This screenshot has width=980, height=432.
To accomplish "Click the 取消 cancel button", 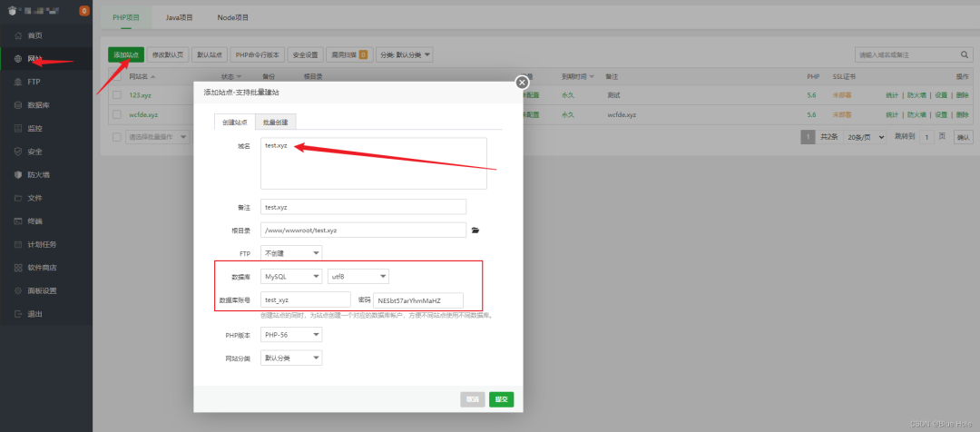I will point(472,399).
